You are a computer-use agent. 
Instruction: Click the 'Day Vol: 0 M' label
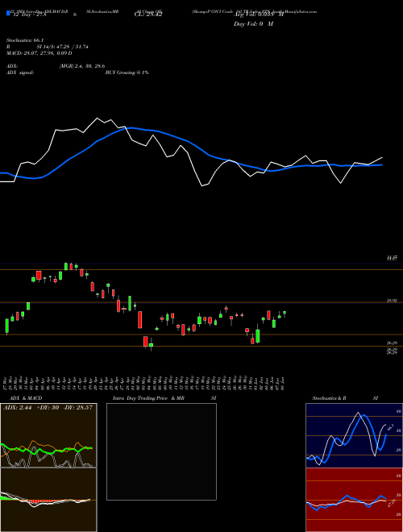click(253, 24)
